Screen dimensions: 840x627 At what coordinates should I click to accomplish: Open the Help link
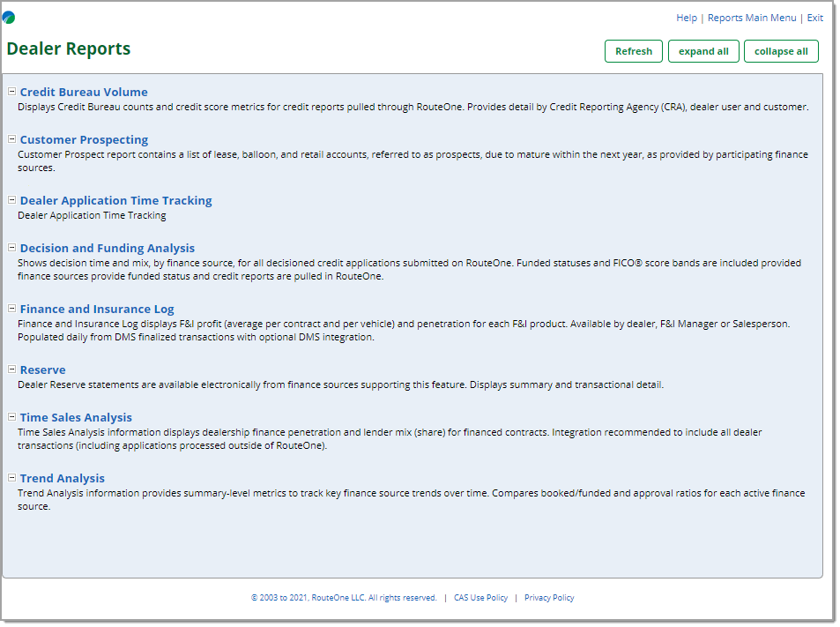pyautogui.click(x=688, y=18)
